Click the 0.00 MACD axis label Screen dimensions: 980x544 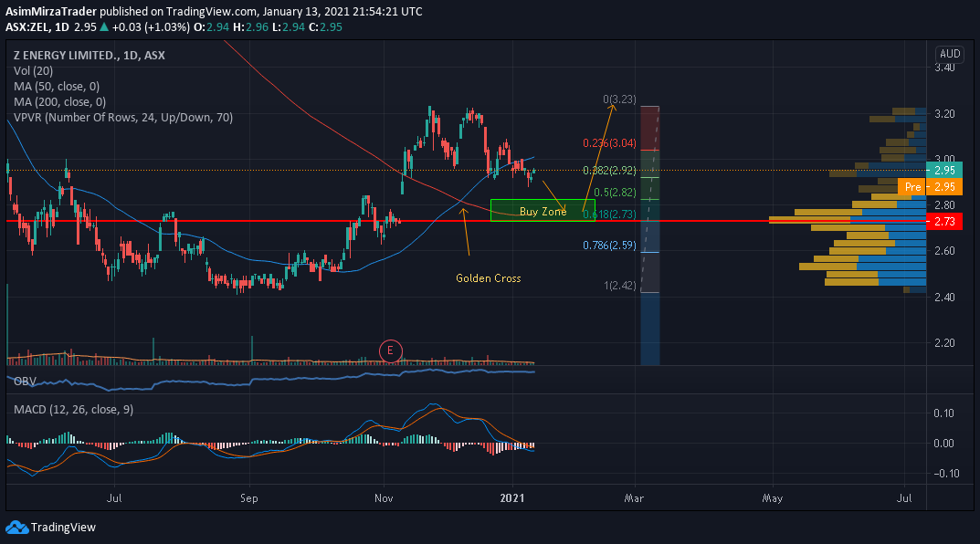click(943, 444)
